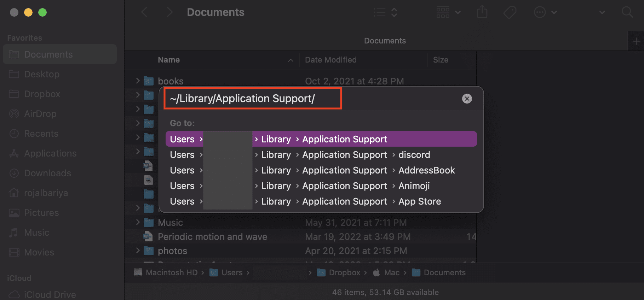644x300 pixels.
Task: Expand the Music folder disclosure triangle
Action: click(138, 222)
